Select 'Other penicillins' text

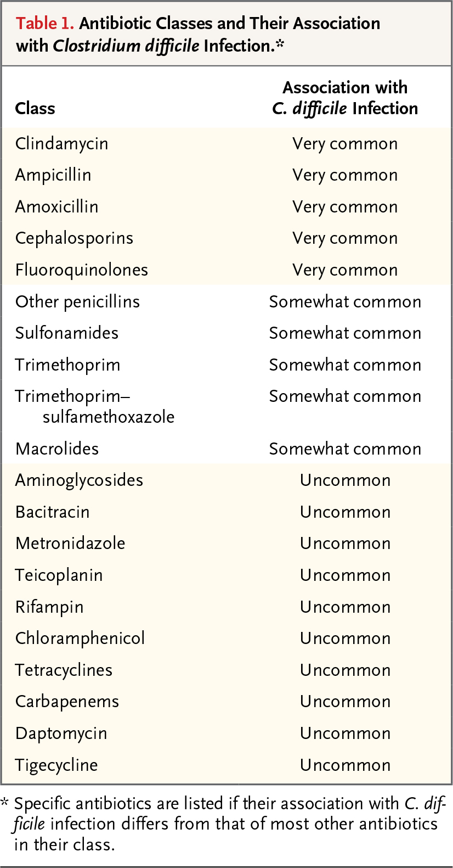point(78,302)
